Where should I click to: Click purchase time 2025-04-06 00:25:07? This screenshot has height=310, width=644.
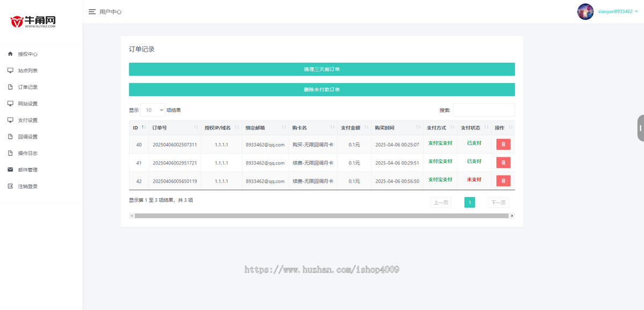click(x=397, y=145)
